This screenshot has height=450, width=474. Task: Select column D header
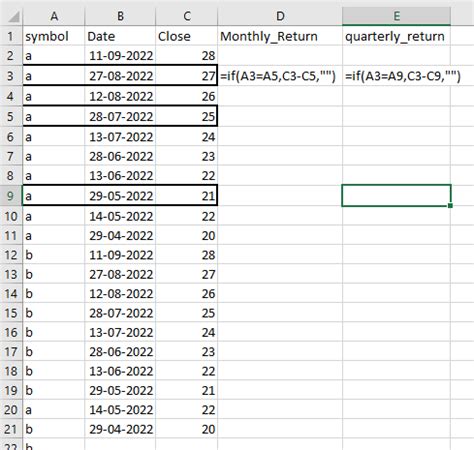coord(280,16)
